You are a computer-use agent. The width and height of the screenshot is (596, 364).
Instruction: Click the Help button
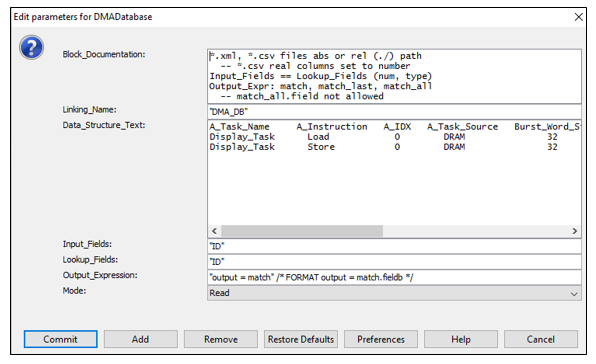461,339
